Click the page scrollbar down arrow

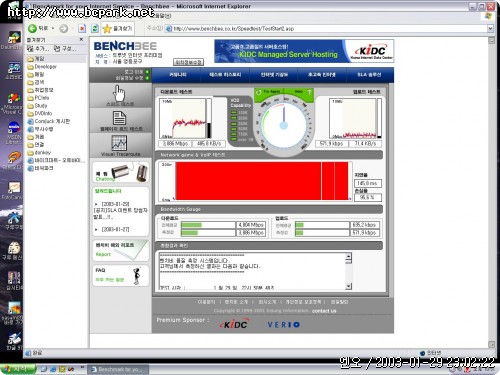491,344
